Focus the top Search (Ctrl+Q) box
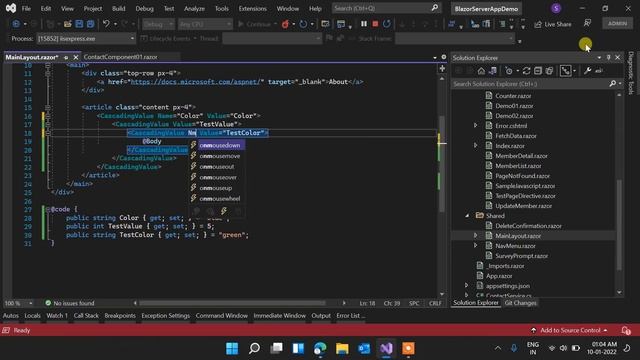This screenshot has height=360, width=640. (x=386, y=8)
